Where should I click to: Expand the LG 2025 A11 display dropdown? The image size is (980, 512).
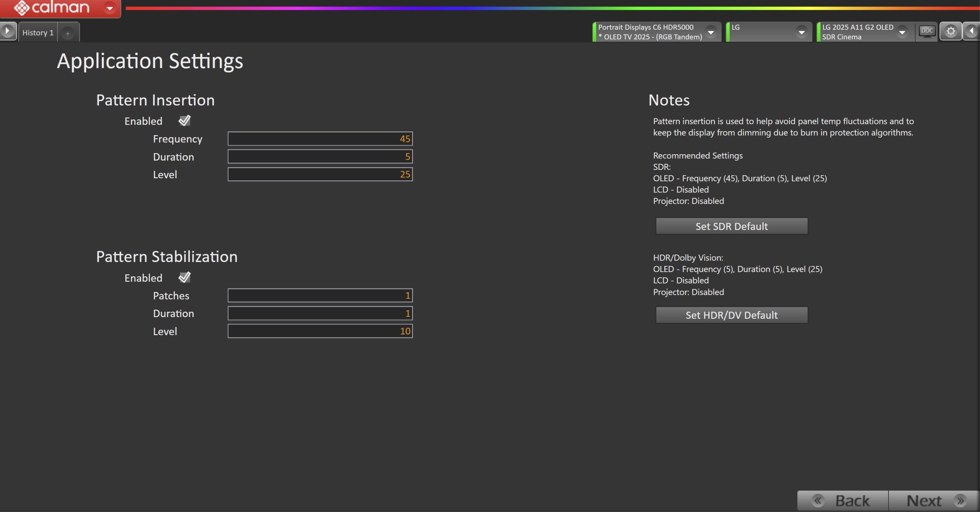point(902,32)
